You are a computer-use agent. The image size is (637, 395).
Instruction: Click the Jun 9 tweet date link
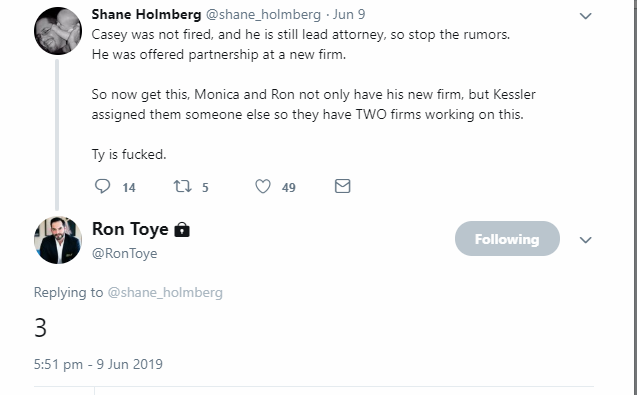pyautogui.click(x=349, y=14)
